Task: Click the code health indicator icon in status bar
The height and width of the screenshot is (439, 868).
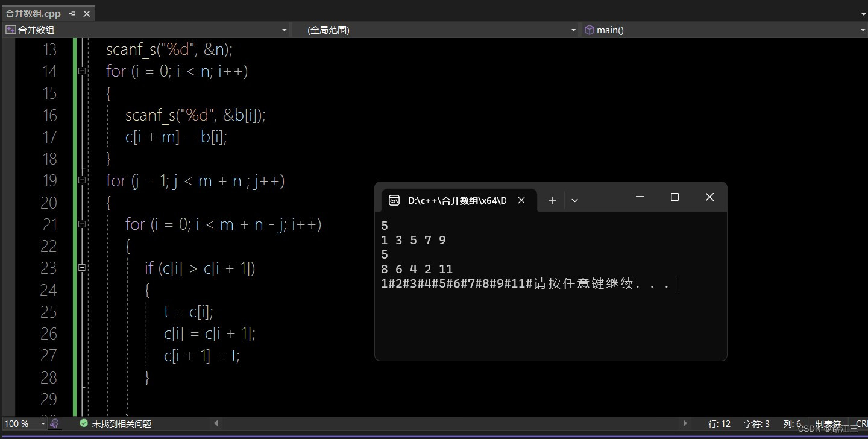Action: pos(54,424)
